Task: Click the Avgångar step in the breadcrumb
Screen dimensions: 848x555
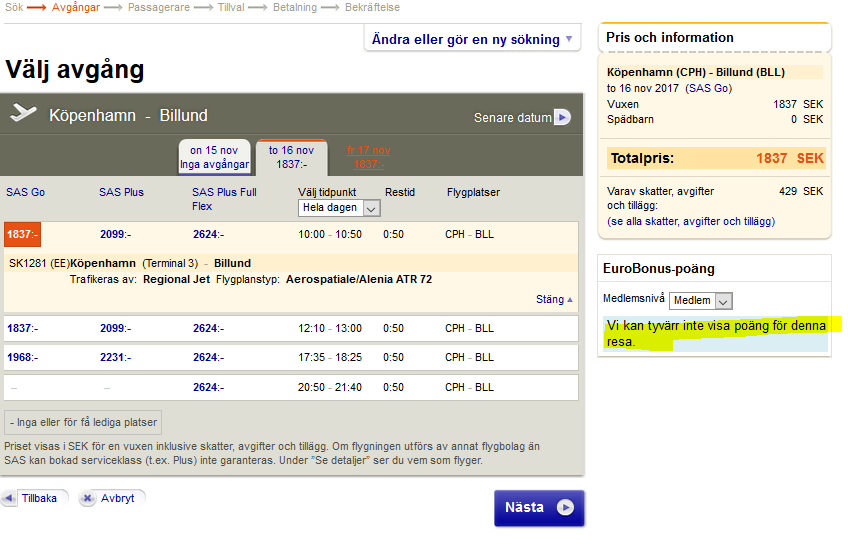Action: click(x=76, y=8)
